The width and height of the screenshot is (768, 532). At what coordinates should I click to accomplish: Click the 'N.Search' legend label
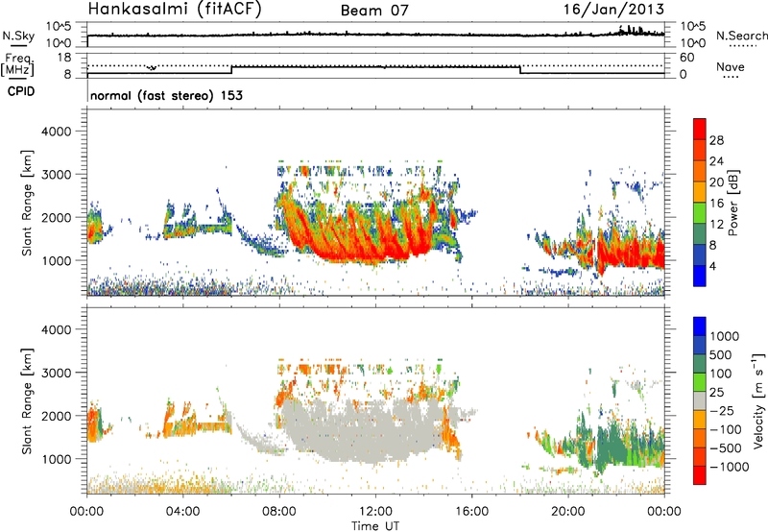[741, 36]
